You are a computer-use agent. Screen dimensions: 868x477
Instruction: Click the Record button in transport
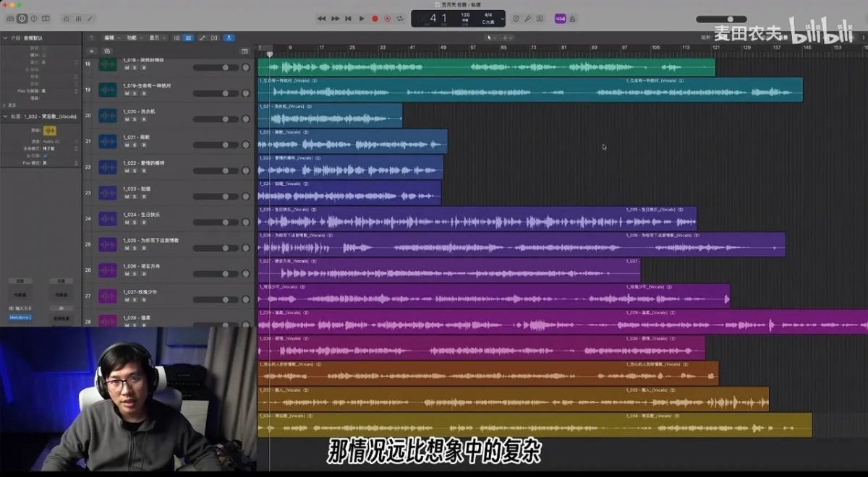coord(375,19)
